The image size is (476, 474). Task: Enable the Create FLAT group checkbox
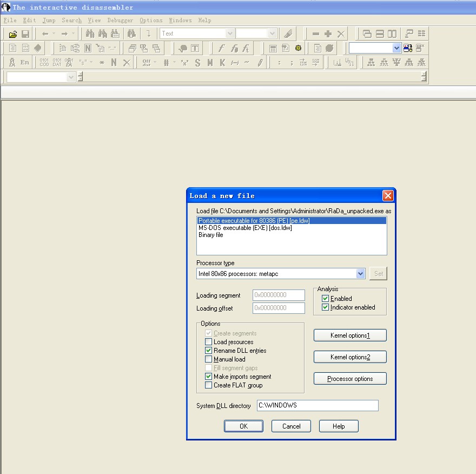pos(209,385)
